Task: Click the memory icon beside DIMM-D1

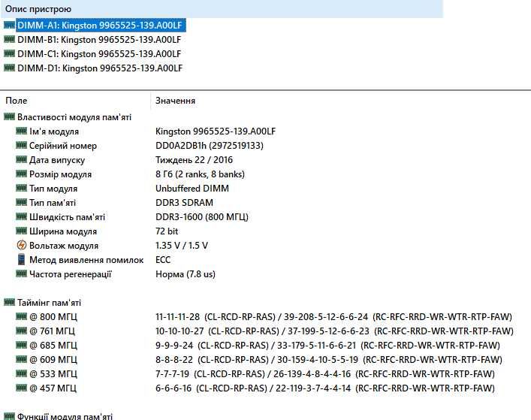Action: pos(10,68)
